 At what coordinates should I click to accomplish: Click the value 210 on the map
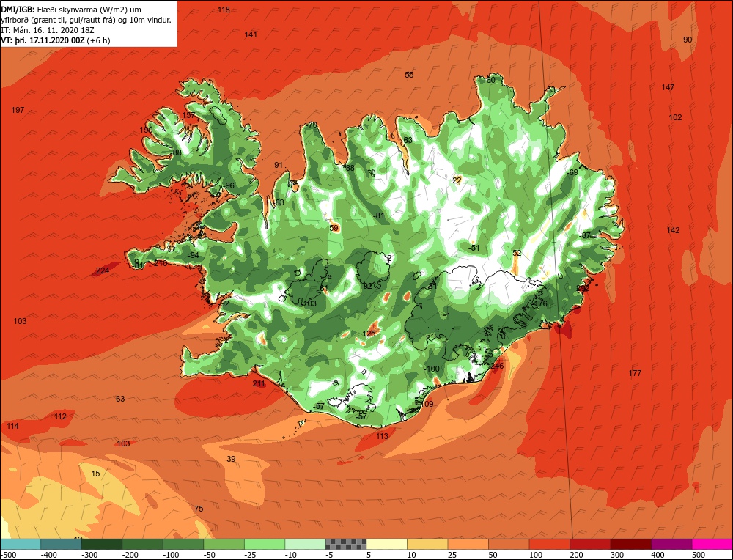[161, 263]
